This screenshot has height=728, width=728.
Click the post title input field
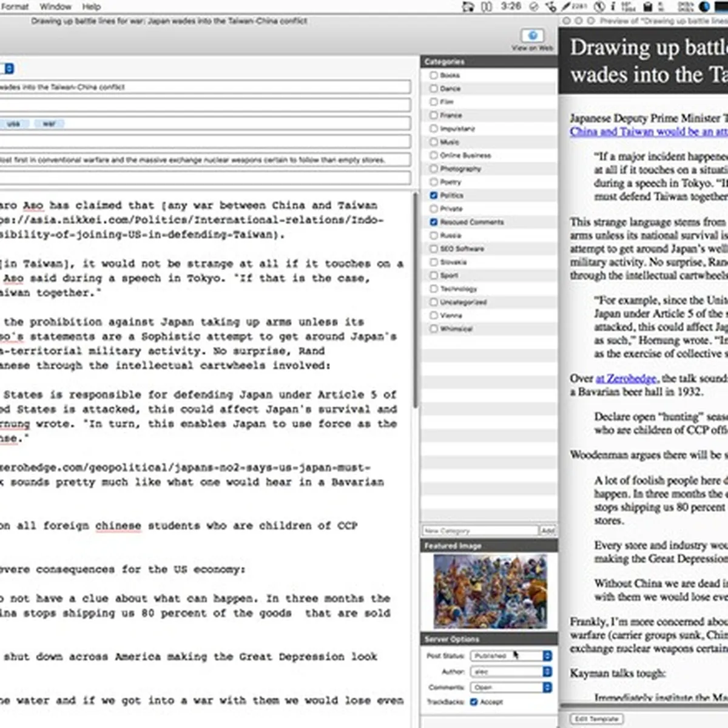pyautogui.click(x=205, y=87)
